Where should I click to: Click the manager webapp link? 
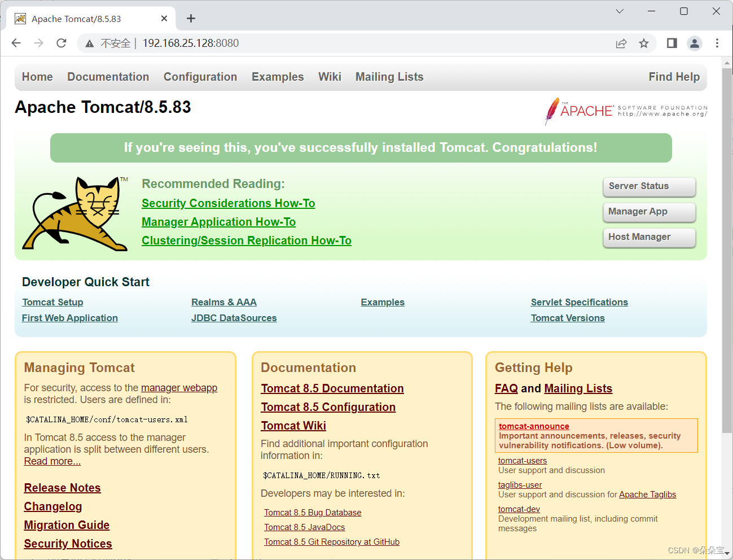click(x=179, y=388)
